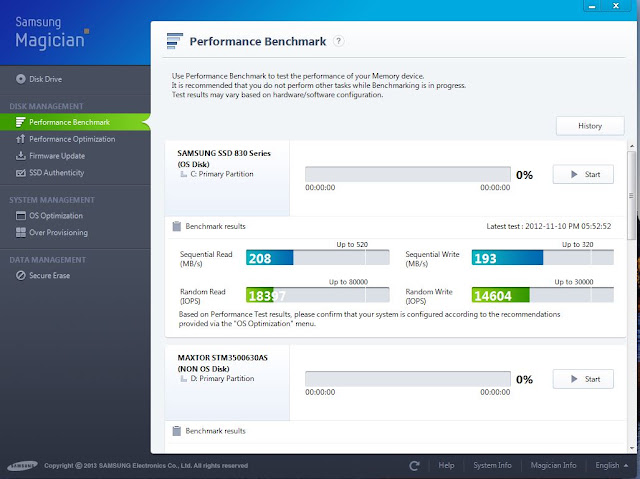
Task: Click the scrollbar down arrow
Action: coord(632,448)
